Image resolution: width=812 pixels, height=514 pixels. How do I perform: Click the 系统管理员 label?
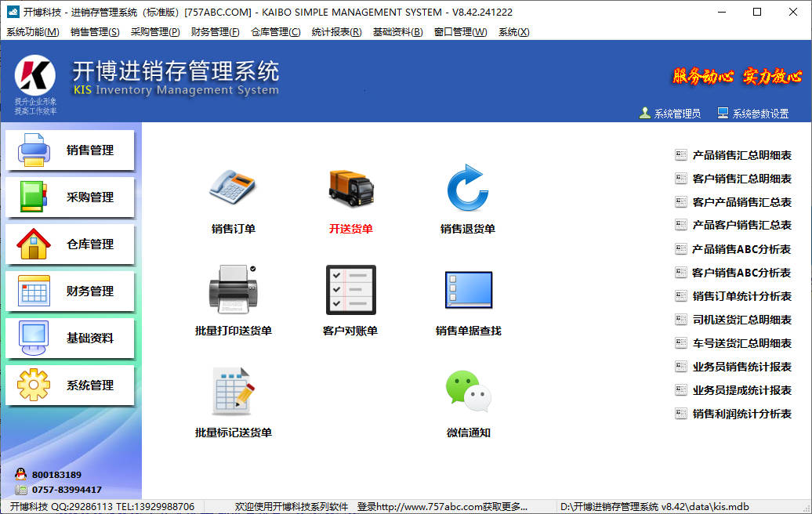(677, 114)
